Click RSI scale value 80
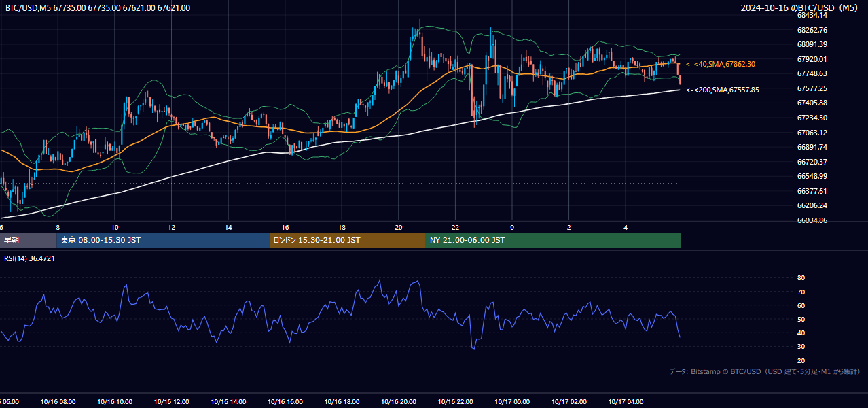This screenshot has height=408, width=868. pyautogui.click(x=801, y=278)
